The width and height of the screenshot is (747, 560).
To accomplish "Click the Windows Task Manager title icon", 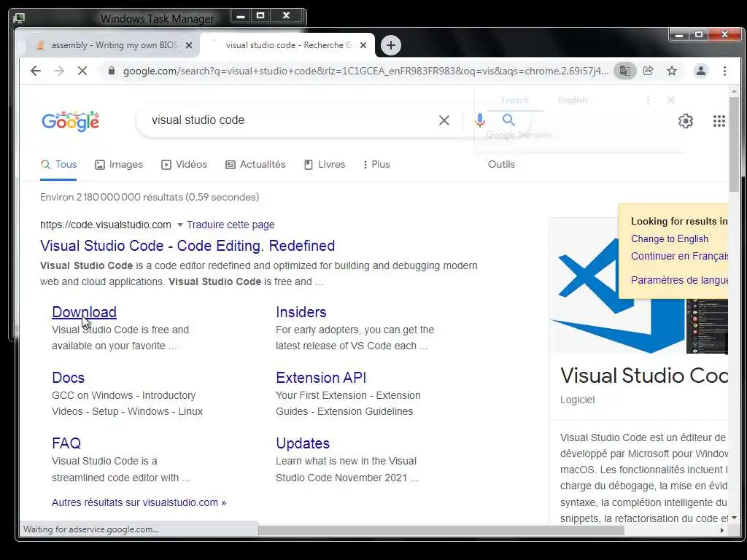I will coord(19,18).
